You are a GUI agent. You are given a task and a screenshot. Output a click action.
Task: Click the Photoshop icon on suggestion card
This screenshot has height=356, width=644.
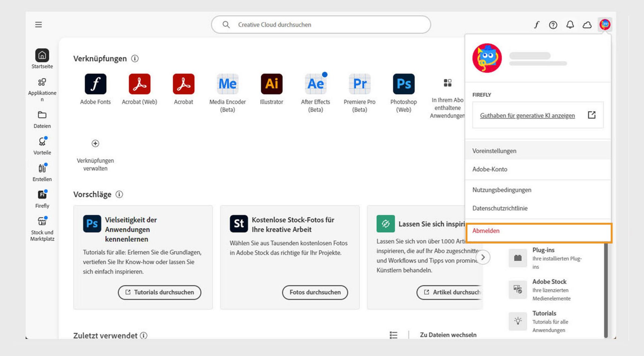pos(92,224)
